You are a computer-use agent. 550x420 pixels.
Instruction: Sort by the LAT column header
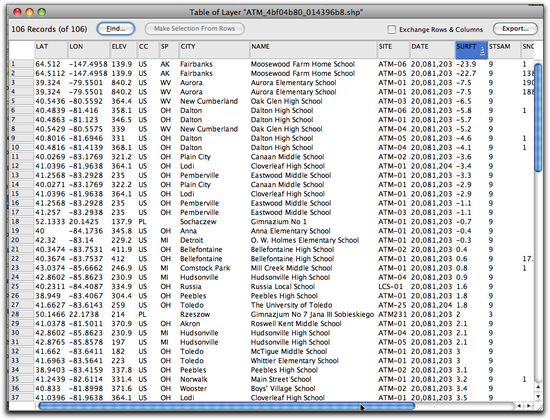tap(51, 49)
